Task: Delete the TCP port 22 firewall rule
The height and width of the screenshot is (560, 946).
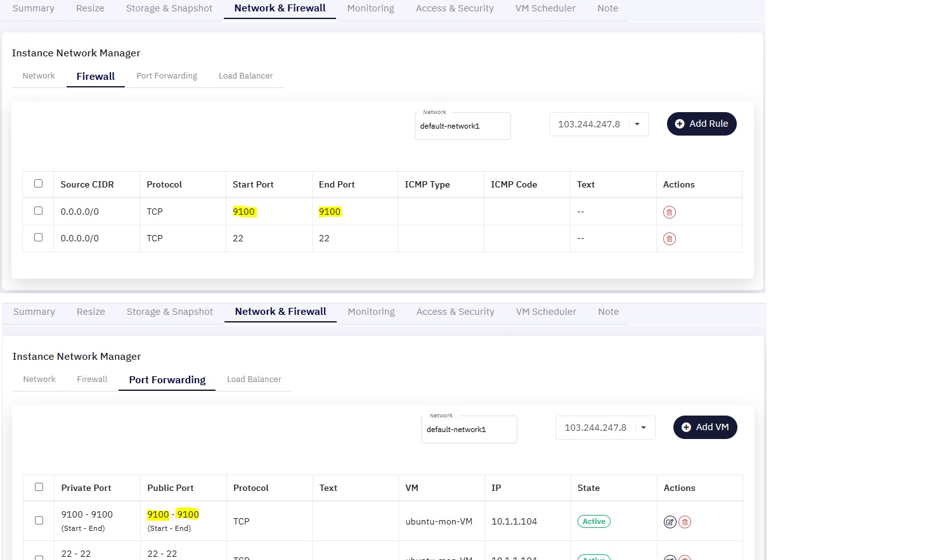Action: pos(669,239)
